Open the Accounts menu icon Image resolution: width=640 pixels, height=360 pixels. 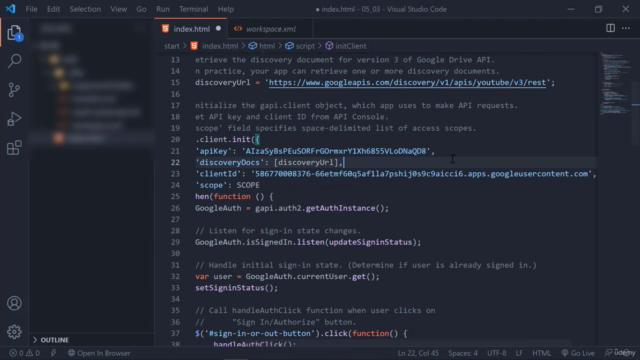tap(14, 303)
